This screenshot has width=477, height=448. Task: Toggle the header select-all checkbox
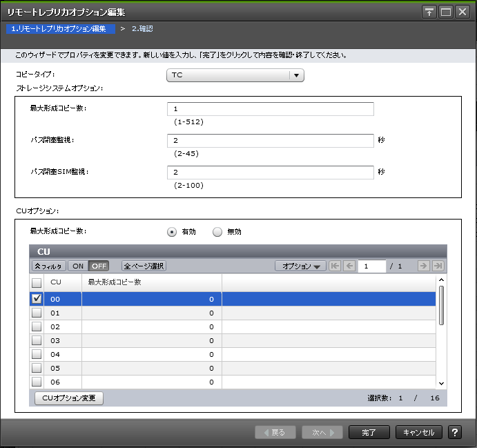(37, 282)
